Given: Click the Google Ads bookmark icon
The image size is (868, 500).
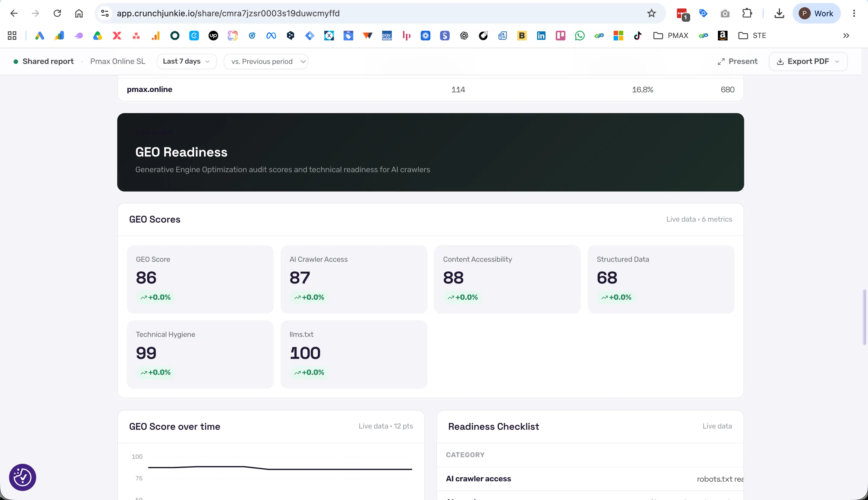Looking at the screenshot, I should [39, 35].
